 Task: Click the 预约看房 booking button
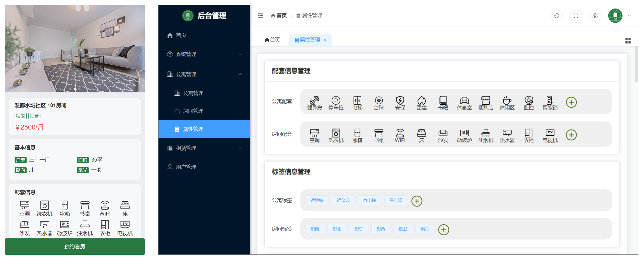tap(75, 247)
